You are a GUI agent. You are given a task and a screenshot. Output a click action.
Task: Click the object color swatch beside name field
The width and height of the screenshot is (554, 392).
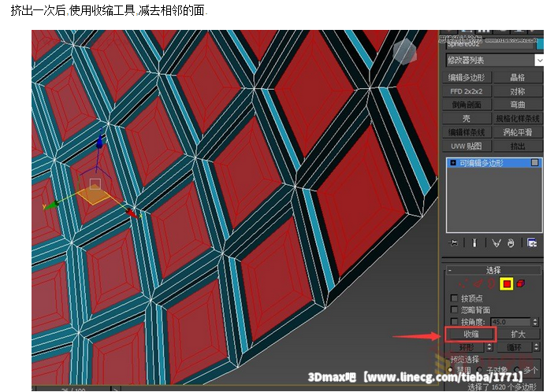[540, 44]
